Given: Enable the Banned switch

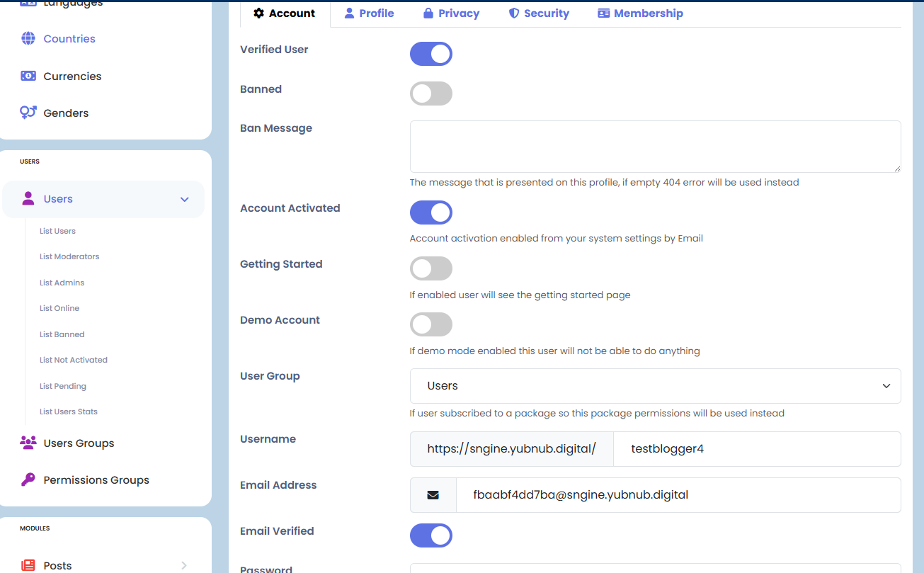Looking at the screenshot, I should click(x=431, y=93).
